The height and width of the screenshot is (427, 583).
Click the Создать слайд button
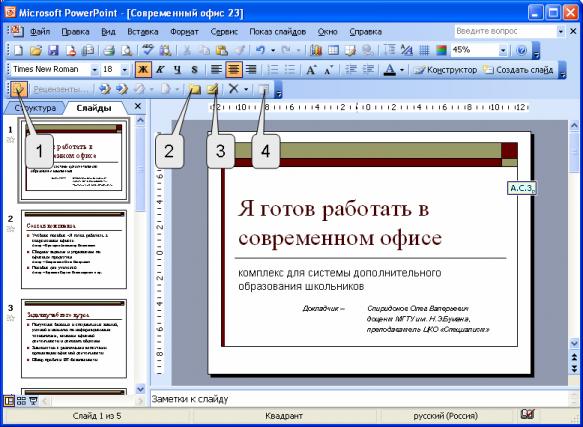coord(519,70)
